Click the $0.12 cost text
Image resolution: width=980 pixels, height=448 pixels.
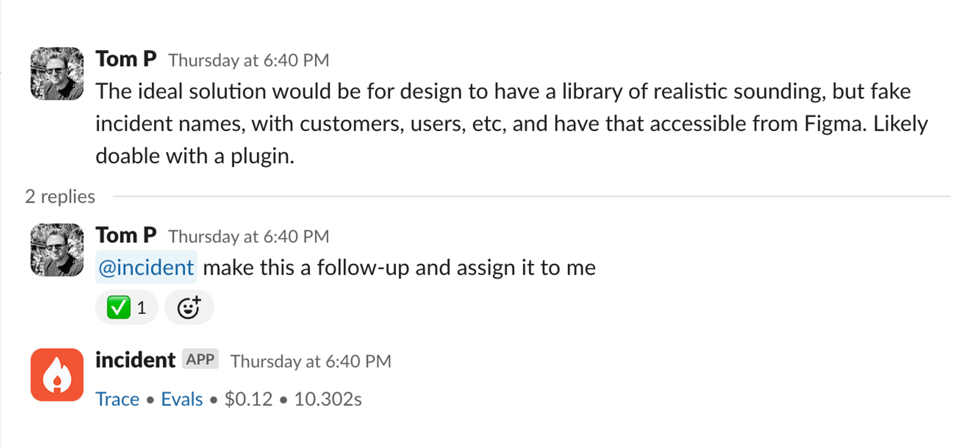[248, 399]
